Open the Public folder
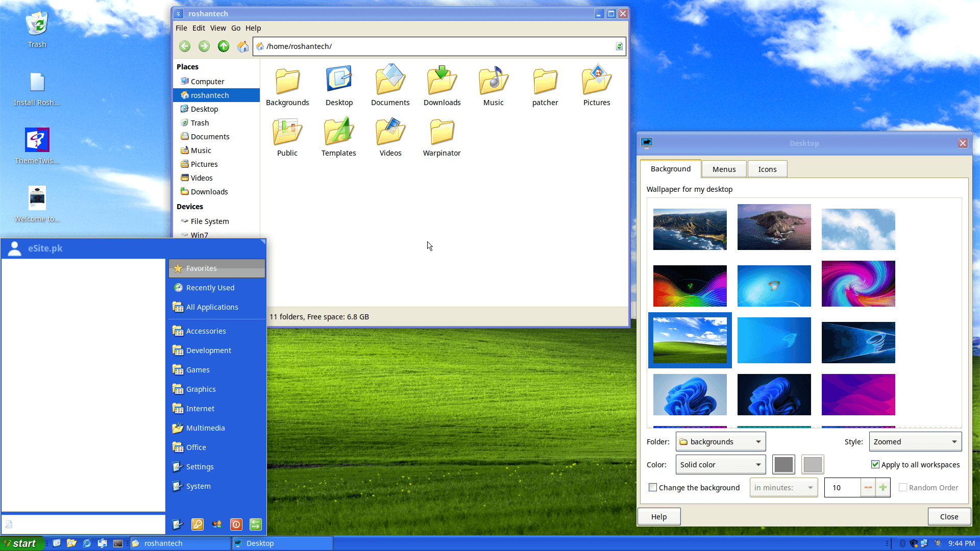The width and height of the screenshot is (980, 551). pyautogui.click(x=287, y=137)
